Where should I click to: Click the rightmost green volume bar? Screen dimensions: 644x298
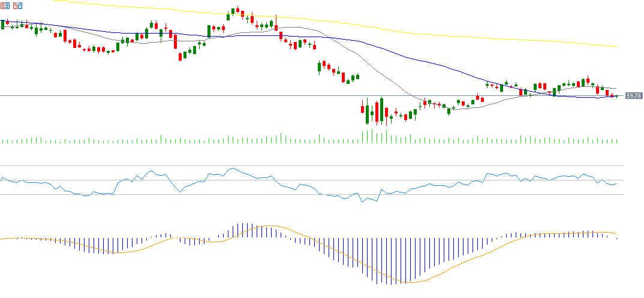(616, 141)
